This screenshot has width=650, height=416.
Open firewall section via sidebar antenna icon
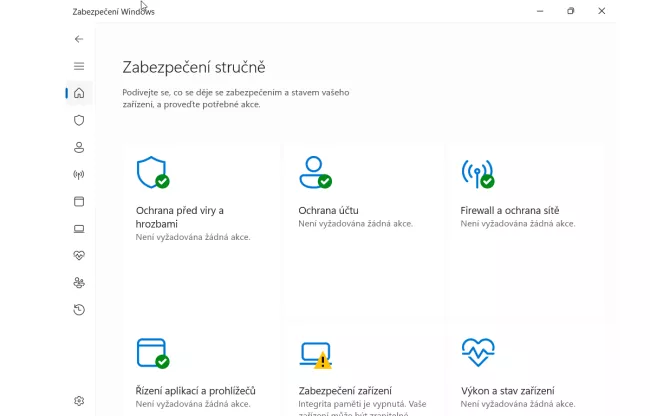tap(79, 174)
